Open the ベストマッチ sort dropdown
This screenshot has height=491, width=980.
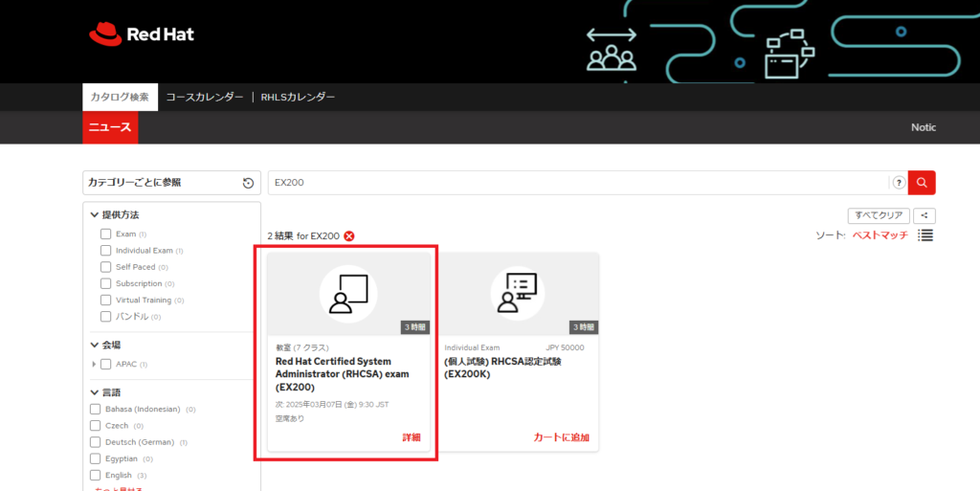click(880, 235)
